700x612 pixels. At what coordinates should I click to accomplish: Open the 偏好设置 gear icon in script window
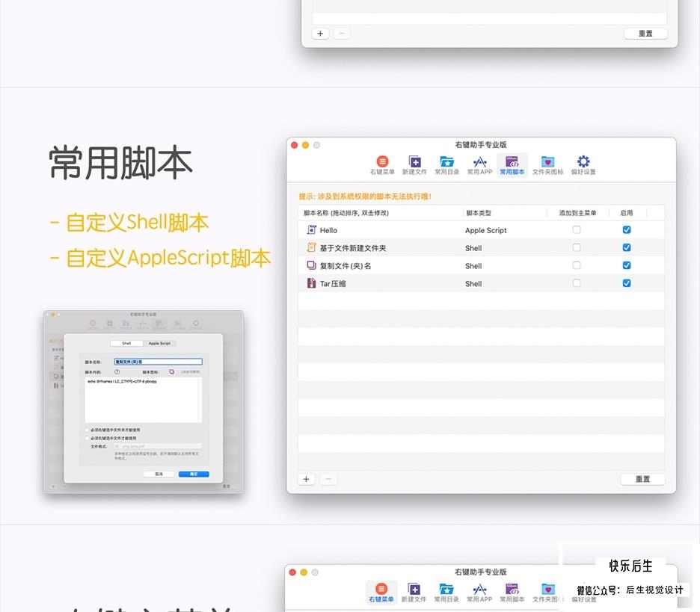point(583,164)
